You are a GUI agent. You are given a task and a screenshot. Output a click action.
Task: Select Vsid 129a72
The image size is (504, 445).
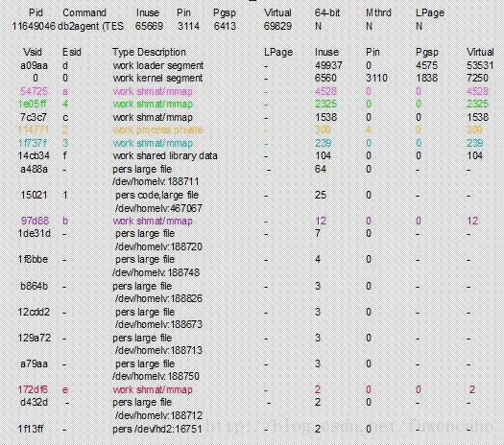[34, 338]
